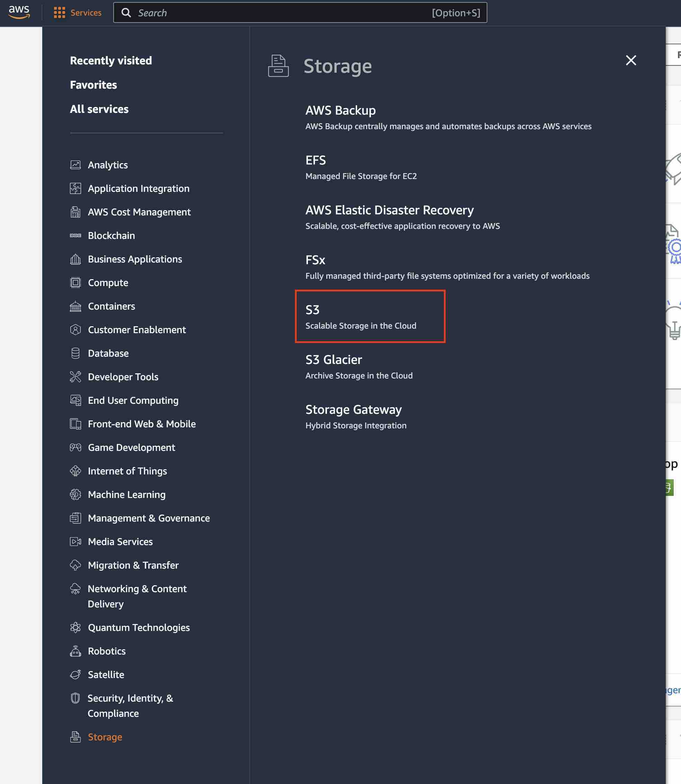Open Recently visited section
The width and height of the screenshot is (681, 784).
tap(110, 60)
